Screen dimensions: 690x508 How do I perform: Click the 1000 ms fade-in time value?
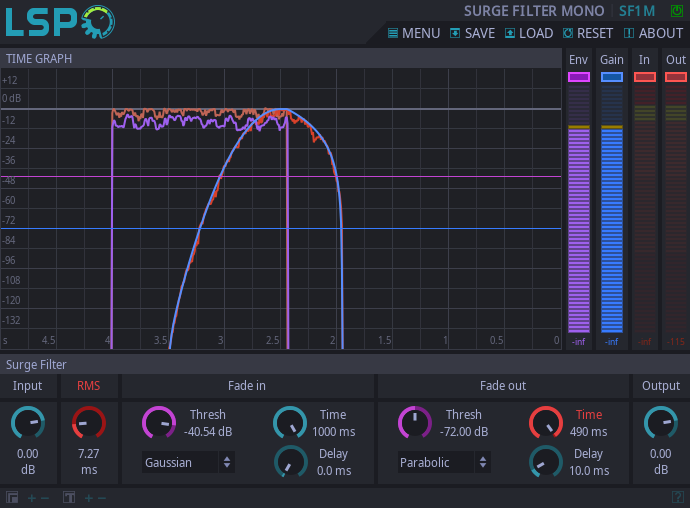click(334, 431)
